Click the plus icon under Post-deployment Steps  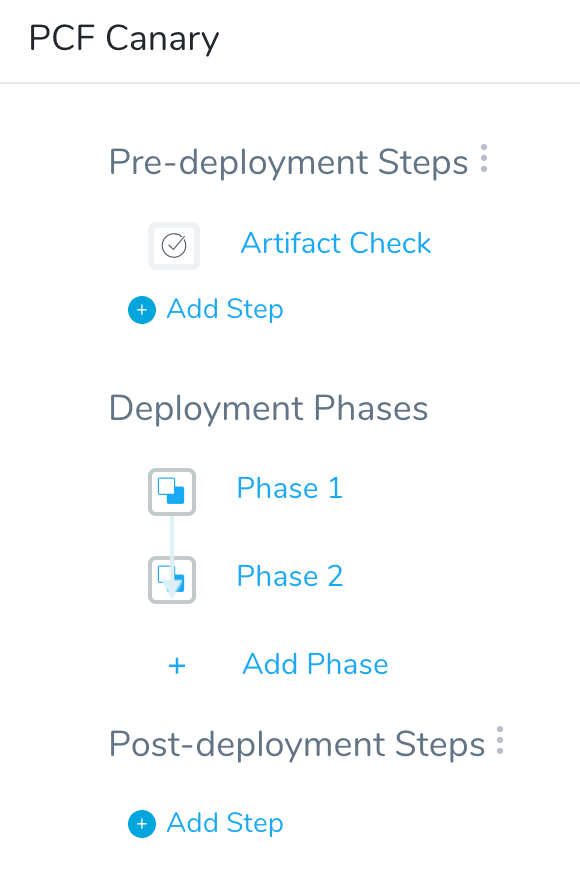point(142,824)
